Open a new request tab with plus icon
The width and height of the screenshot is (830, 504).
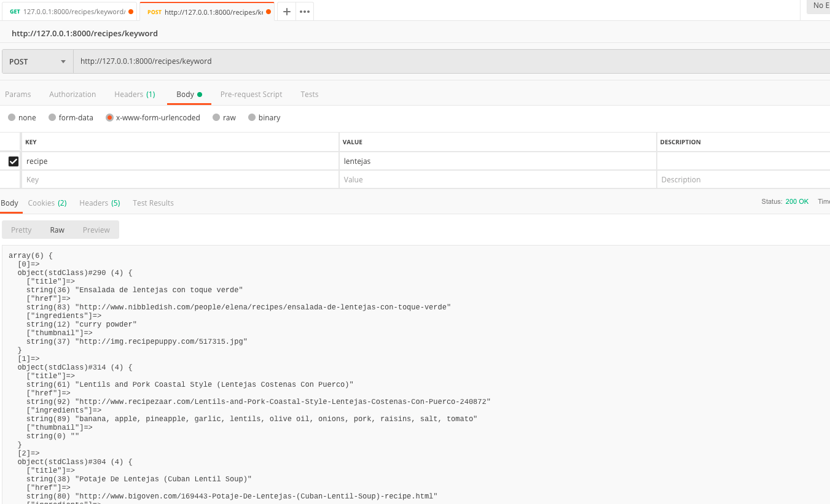(x=286, y=12)
